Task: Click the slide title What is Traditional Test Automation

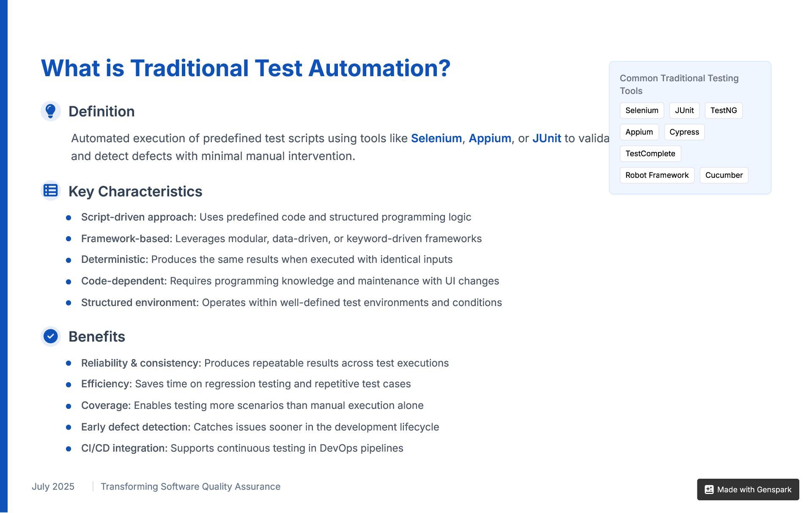Action: 246,68
